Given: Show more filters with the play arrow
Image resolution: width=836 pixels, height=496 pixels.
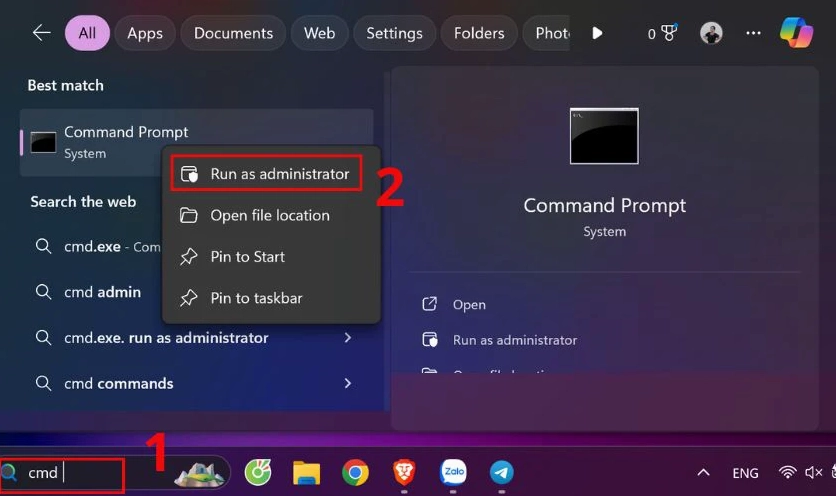Looking at the screenshot, I should click(x=597, y=33).
